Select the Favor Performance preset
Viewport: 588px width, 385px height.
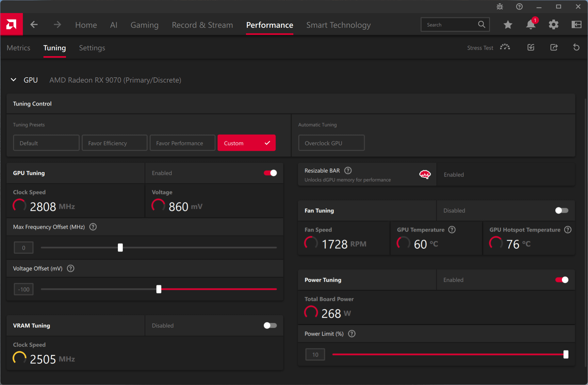click(x=183, y=143)
